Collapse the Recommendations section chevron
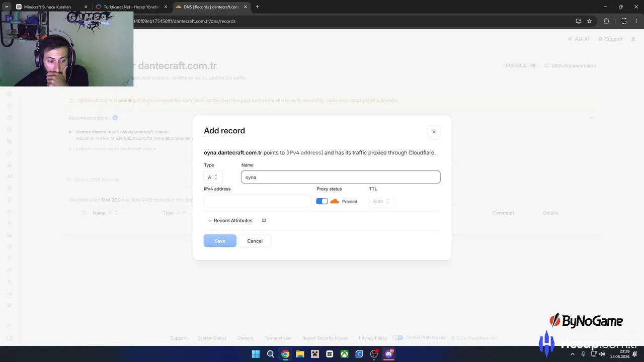Image resolution: width=644 pixels, height=362 pixels. click(592, 118)
